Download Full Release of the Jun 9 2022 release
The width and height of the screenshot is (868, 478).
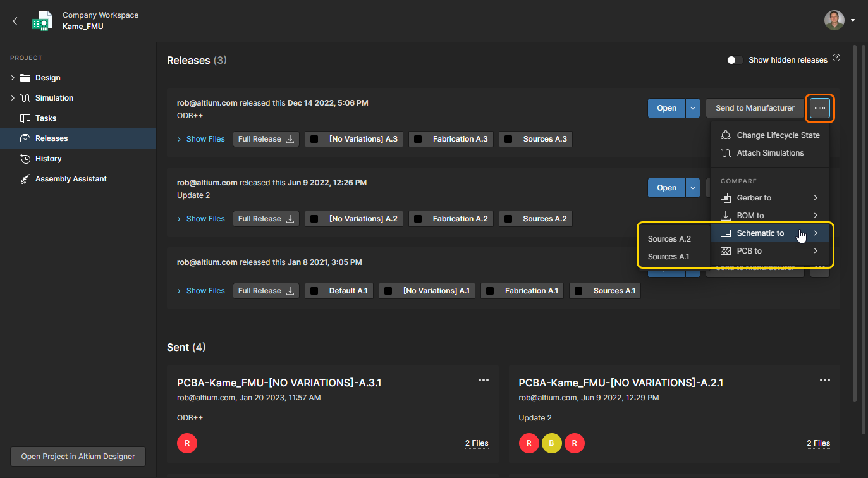coord(266,219)
